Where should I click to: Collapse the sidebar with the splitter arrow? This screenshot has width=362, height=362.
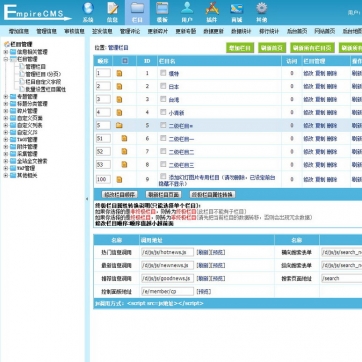pyautogui.click(x=87, y=199)
